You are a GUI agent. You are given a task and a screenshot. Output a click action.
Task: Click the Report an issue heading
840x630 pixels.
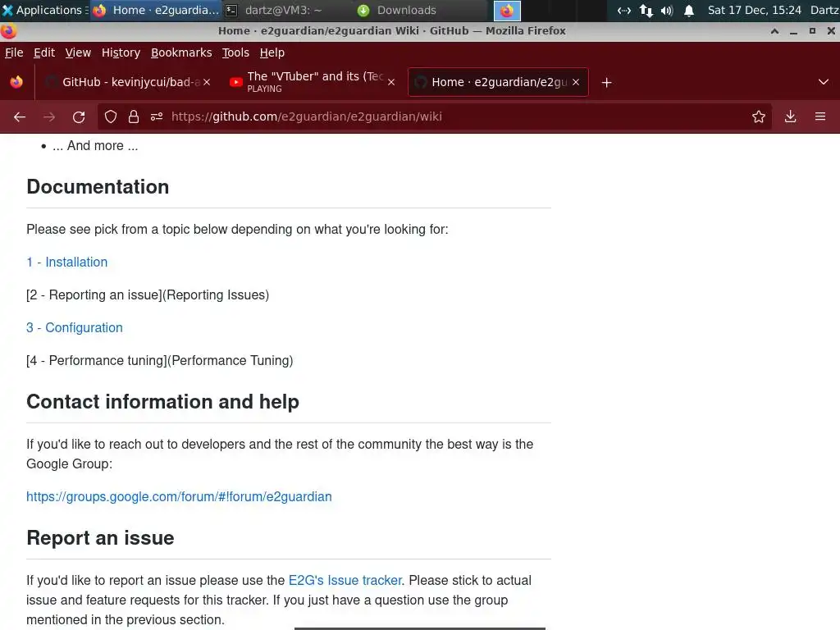[x=100, y=538]
